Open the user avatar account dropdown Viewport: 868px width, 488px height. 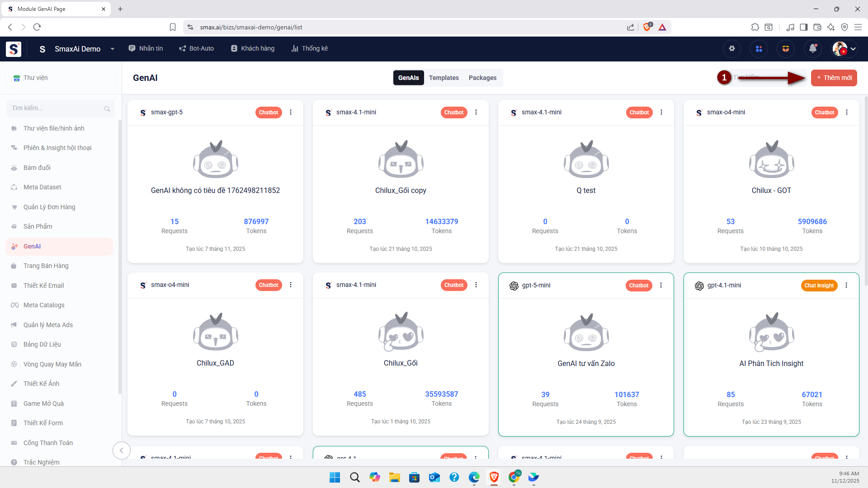tap(844, 49)
